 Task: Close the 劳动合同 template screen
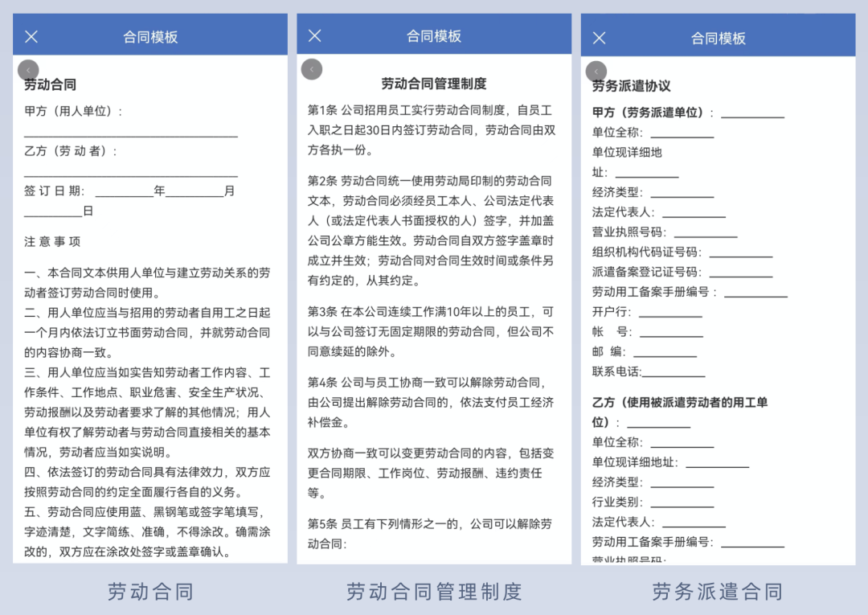tap(31, 36)
